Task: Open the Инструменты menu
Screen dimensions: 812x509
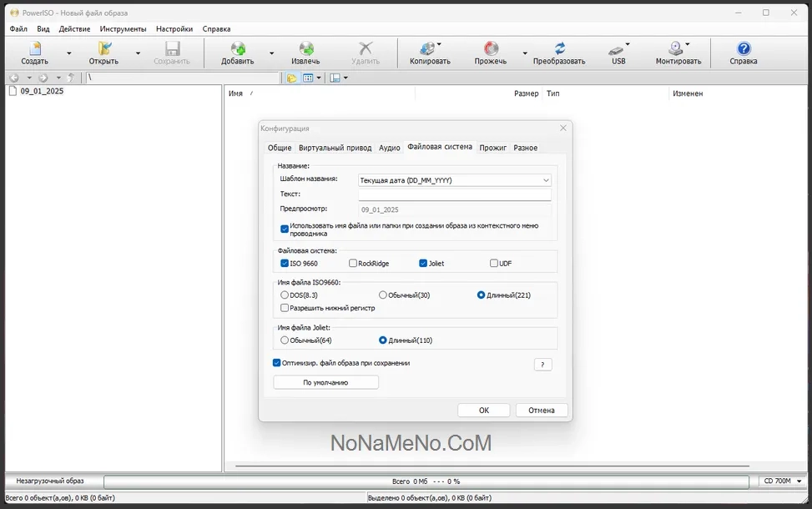Action: pos(123,28)
